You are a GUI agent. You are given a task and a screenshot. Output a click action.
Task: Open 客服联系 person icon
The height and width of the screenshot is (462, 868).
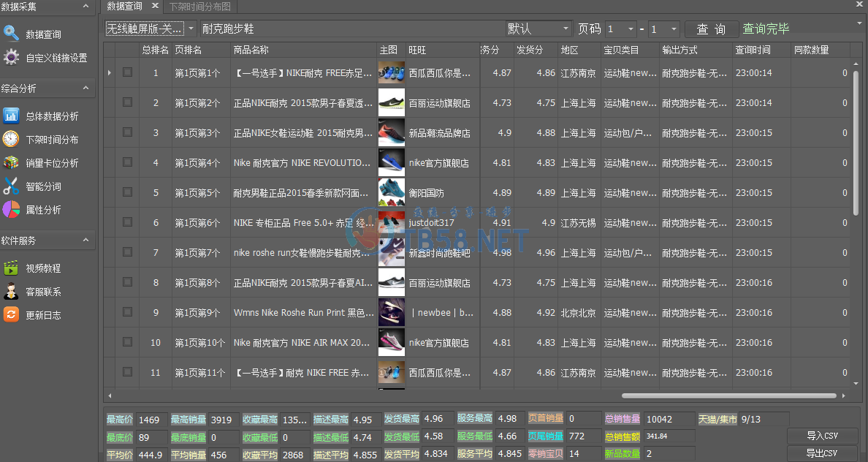click(11, 292)
